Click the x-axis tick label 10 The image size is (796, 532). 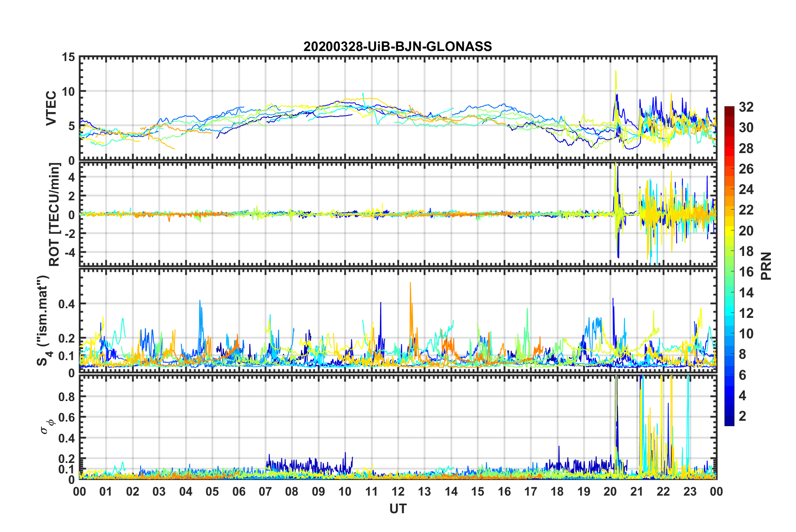pyautogui.click(x=345, y=491)
